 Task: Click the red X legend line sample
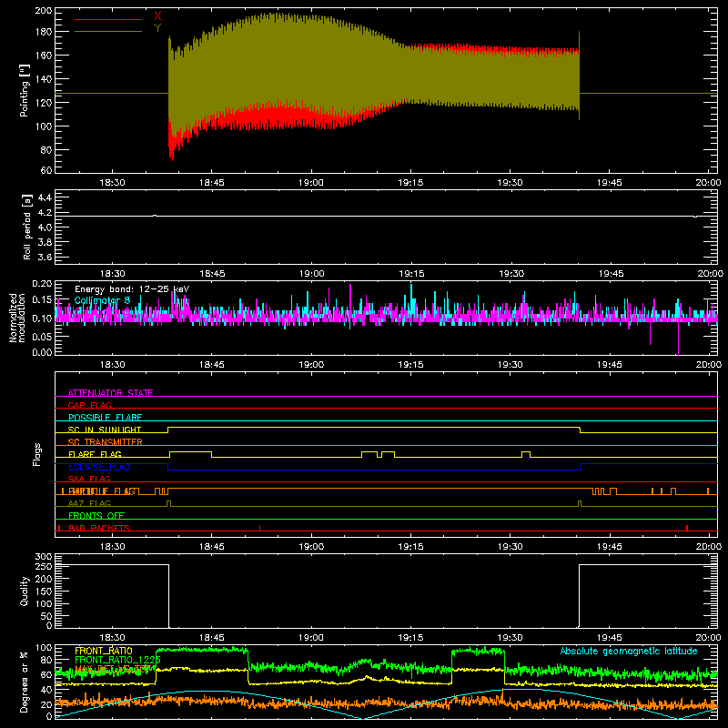tap(108, 19)
